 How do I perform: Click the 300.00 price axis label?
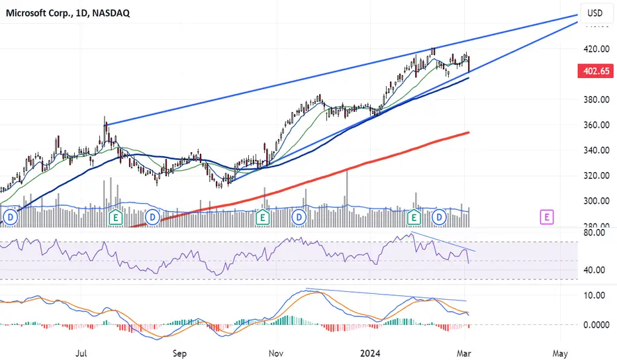tap(596, 201)
